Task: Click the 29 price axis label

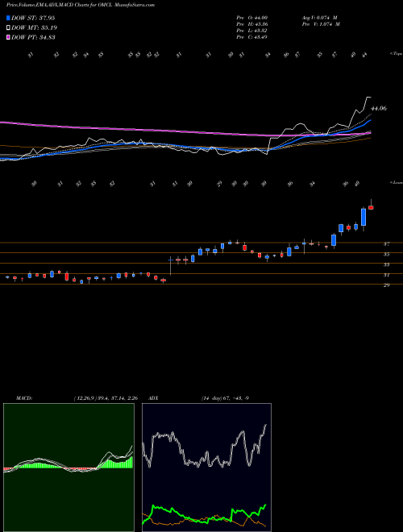Action: click(386, 285)
